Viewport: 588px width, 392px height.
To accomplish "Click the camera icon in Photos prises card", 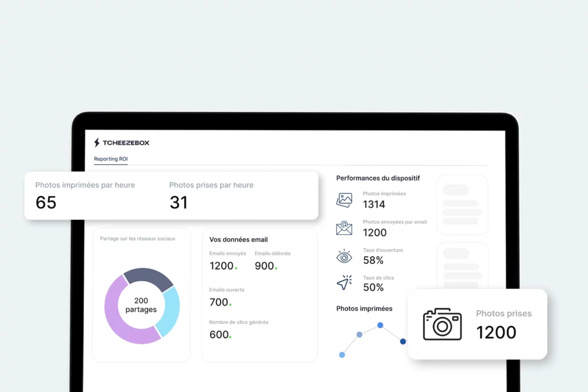I will pyautogui.click(x=442, y=324).
